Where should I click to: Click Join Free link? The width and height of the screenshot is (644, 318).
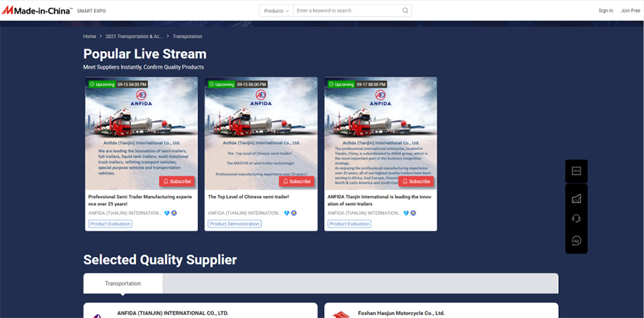tap(630, 11)
